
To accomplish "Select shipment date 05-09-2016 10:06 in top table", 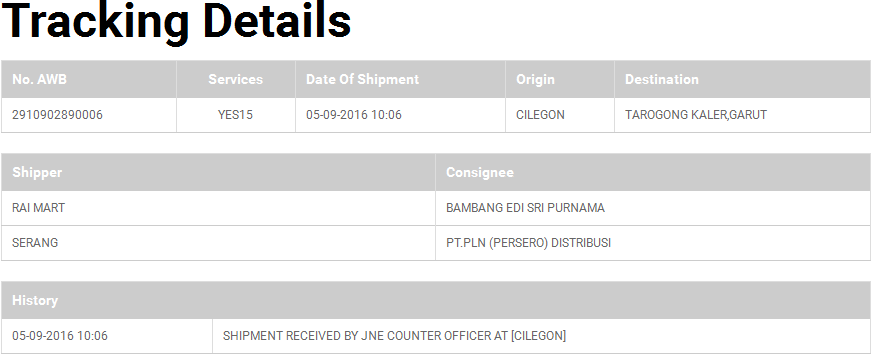I will [x=354, y=115].
